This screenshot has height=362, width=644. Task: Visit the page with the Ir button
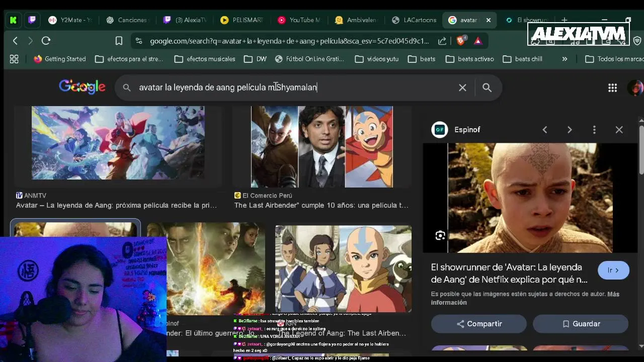613,270
